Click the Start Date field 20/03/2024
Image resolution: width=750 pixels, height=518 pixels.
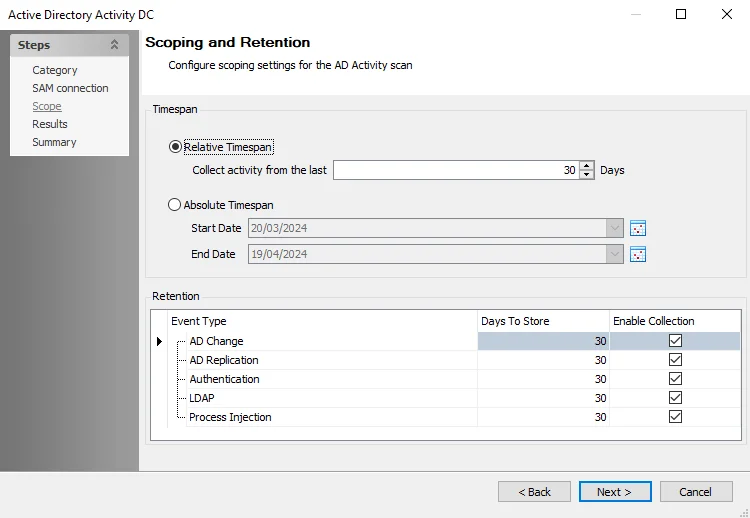pyautogui.click(x=427, y=228)
